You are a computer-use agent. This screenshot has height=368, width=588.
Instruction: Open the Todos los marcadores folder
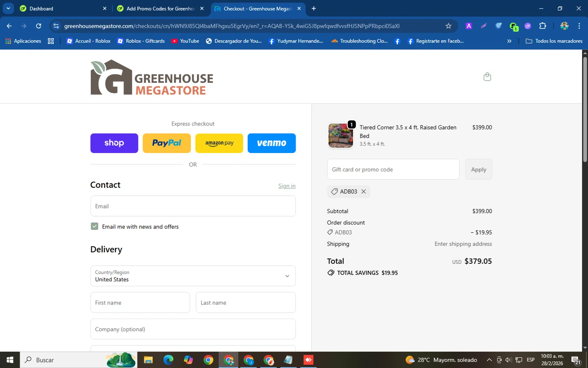554,41
